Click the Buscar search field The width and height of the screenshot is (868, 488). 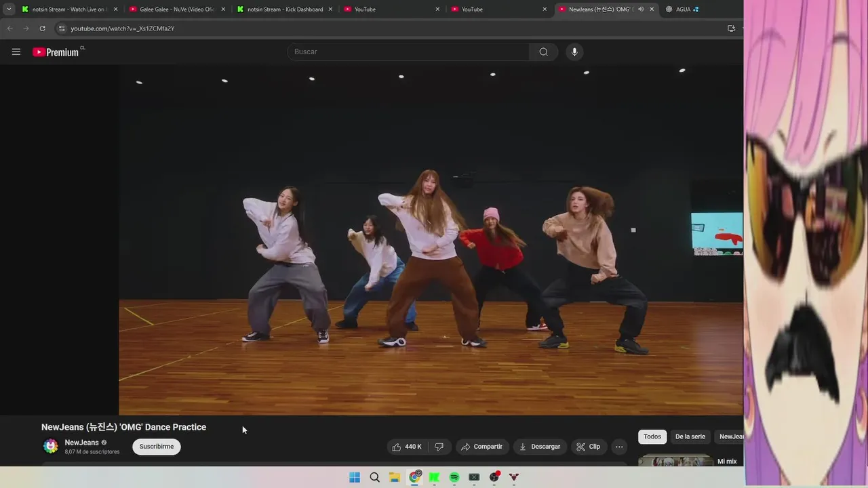pos(408,52)
